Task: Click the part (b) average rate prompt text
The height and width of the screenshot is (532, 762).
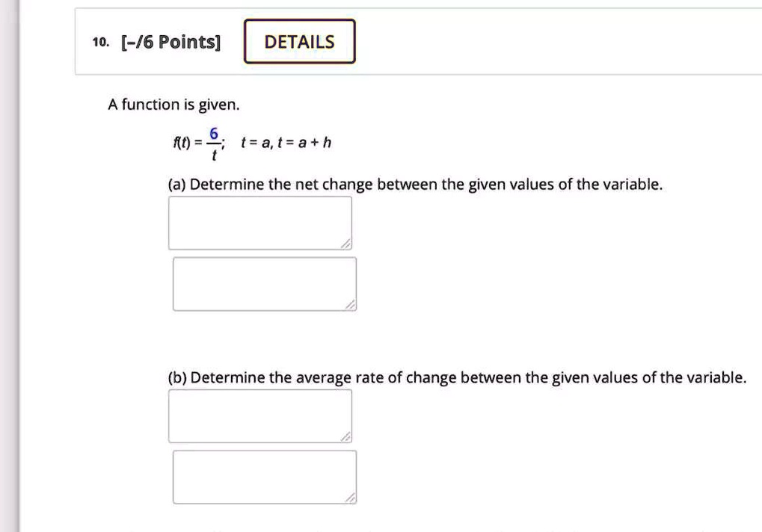Action: coord(457,377)
